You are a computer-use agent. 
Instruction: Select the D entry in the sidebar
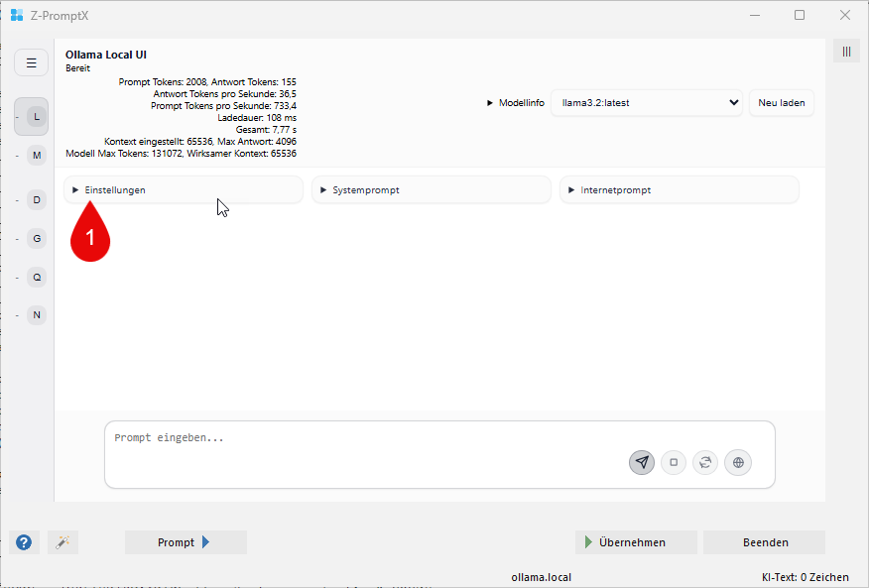(37, 199)
